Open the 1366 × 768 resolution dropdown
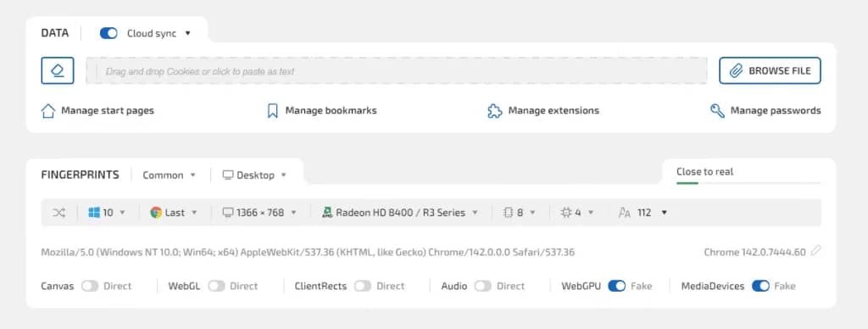Image resolution: width=868 pixels, height=329 pixels. pos(259,213)
